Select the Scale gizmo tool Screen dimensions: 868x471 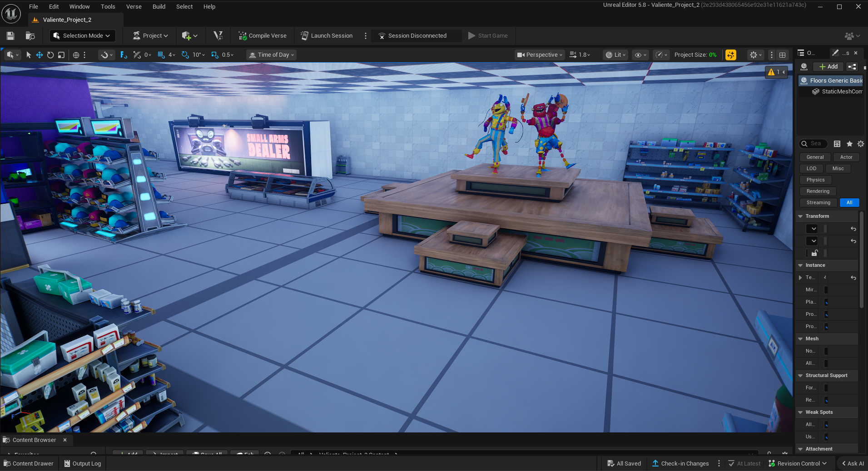tap(61, 55)
